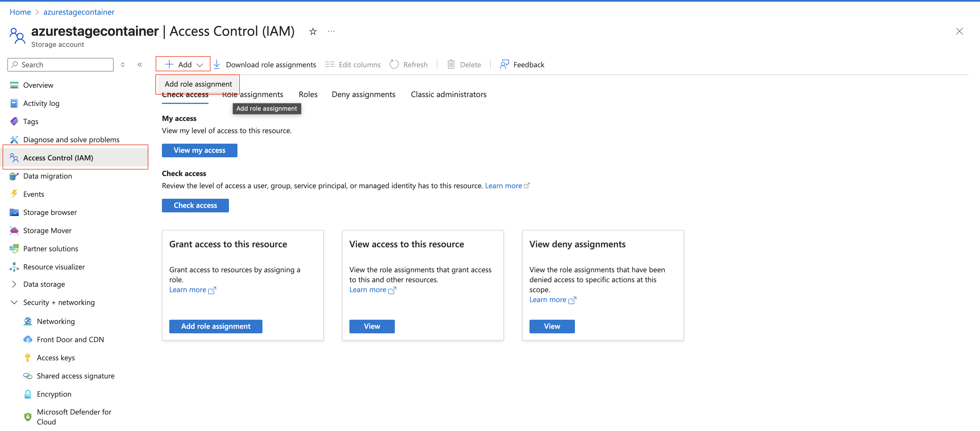
Task: Select Diagnose and solve problems wrench icon
Action: 14,140
